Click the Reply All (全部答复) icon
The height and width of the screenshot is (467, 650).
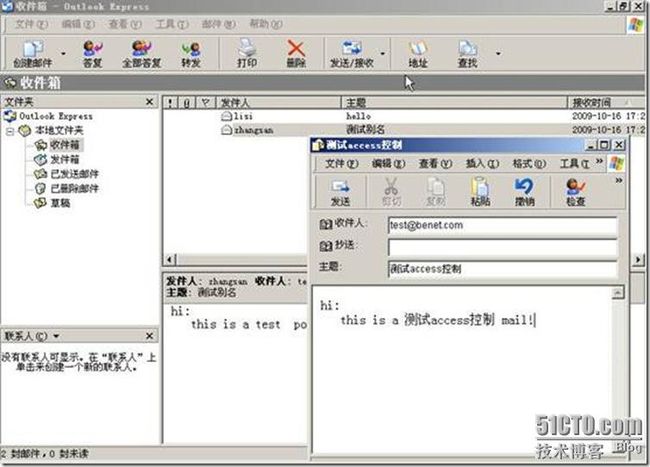point(141,53)
